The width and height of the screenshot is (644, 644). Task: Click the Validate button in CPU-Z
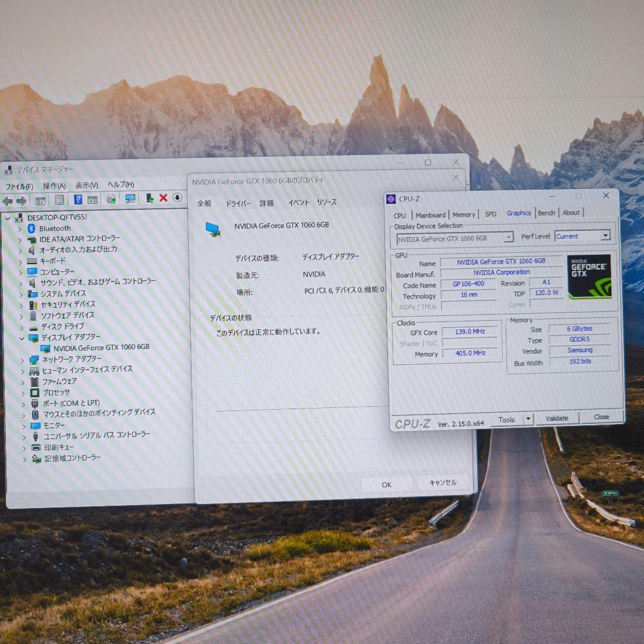pyautogui.click(x=556, y=418)
